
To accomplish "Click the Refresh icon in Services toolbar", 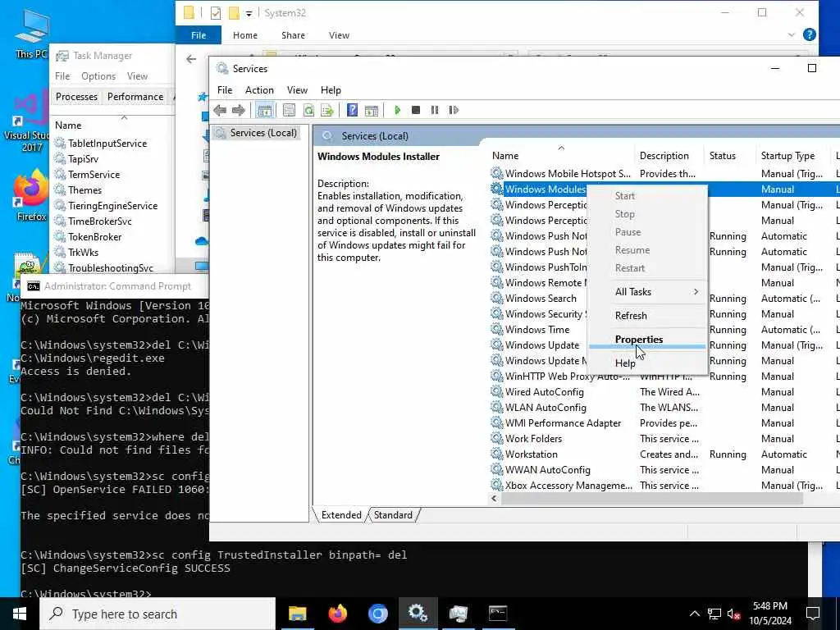I will tap(308, 111).
